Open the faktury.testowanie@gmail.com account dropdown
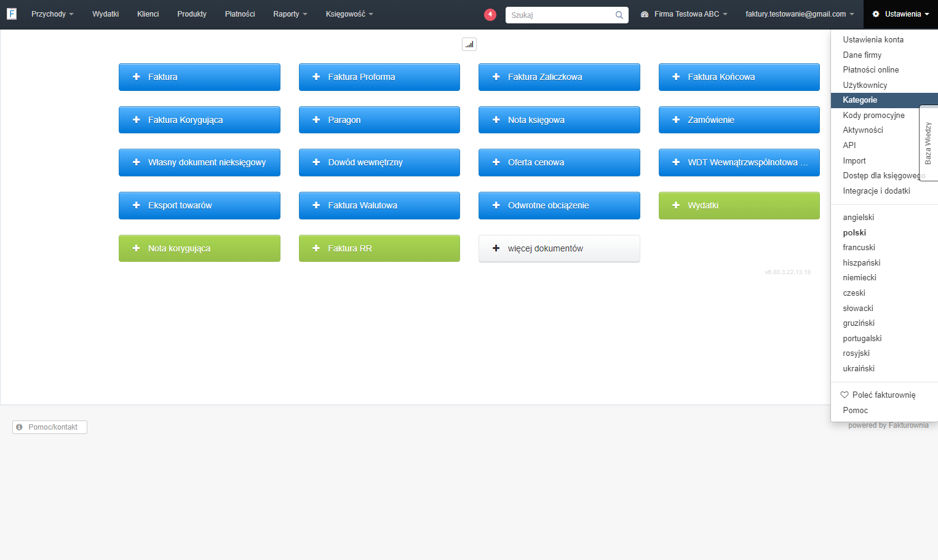This screenshot has height=560, width=938. (800, 14)
